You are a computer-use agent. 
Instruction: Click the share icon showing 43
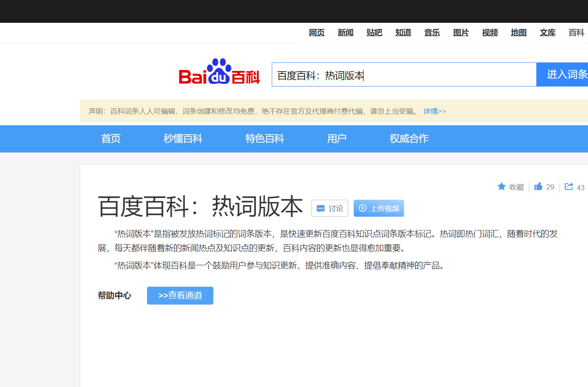568,186
